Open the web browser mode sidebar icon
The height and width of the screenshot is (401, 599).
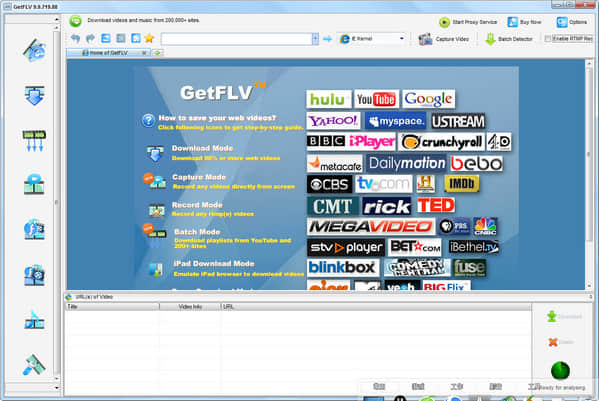(x=34, y=50)
